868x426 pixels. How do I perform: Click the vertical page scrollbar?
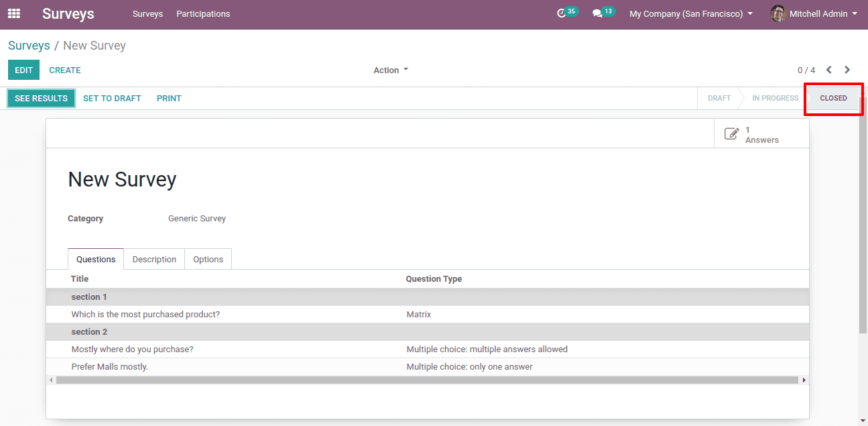coord(863,215)
